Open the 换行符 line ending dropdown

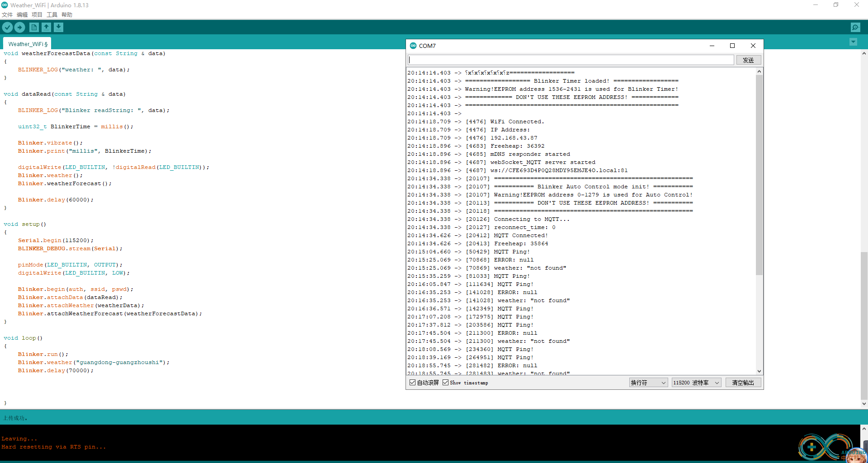pyautogui.click(x=648, y=383)
